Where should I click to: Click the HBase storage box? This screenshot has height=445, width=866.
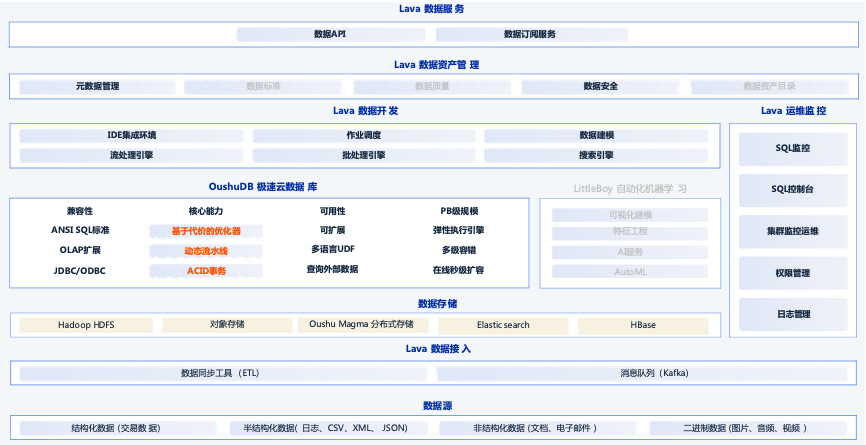click(643, 325)
